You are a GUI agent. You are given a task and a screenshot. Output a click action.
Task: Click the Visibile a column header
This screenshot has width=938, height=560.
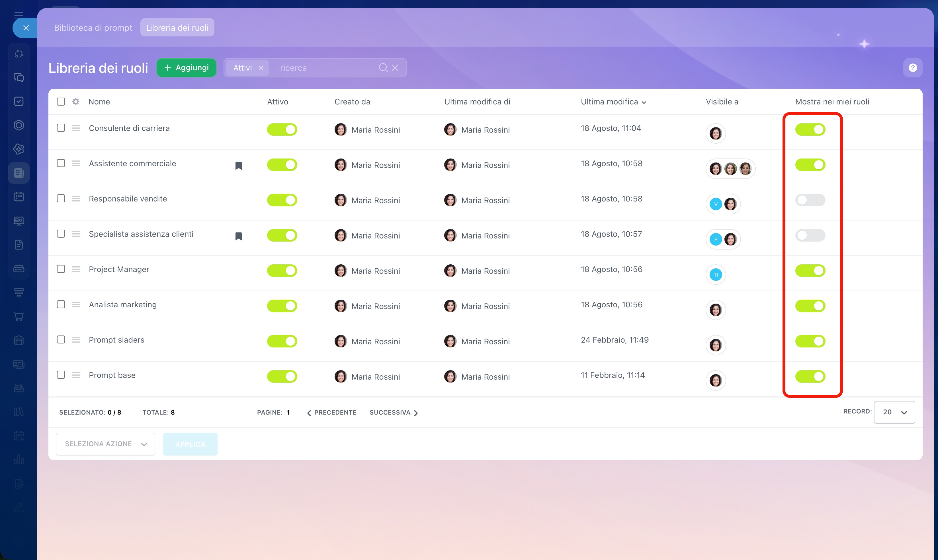tap(722, 102)
